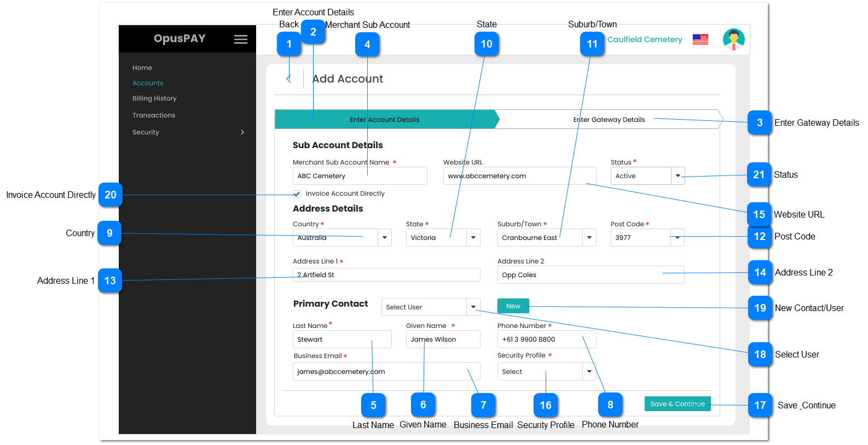Go to Accounts in the sidebar
The image size is (868, 445).
coord(148,83)
